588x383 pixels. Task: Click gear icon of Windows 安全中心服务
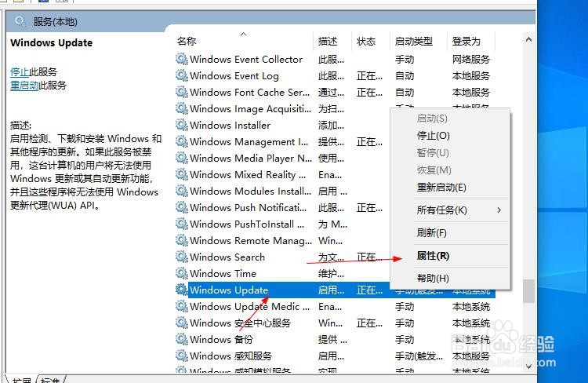(182, 323)
